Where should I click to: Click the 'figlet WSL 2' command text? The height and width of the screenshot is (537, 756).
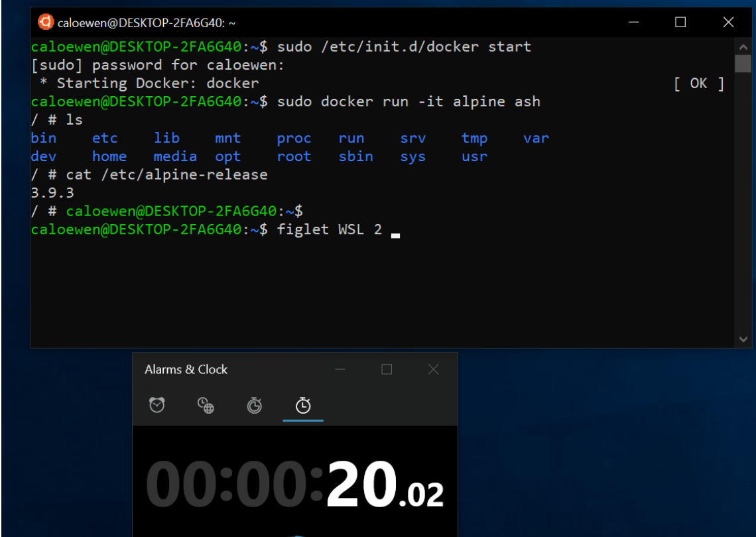click(x=330, y=229)
